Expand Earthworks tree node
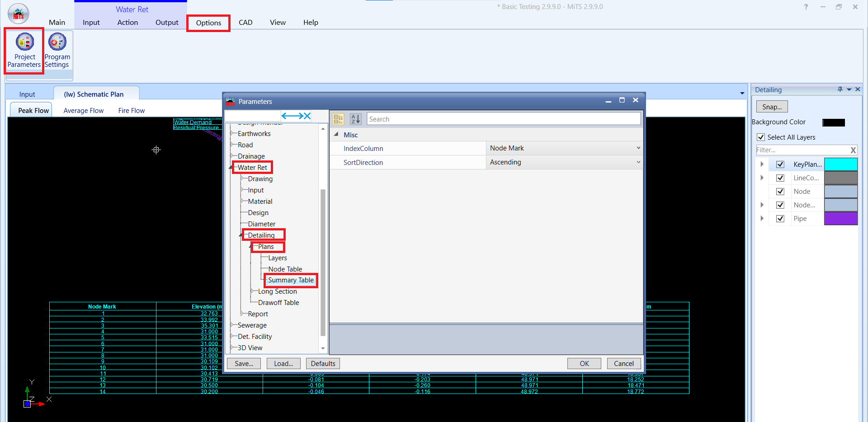Screen dimensions: 868x422 coord(232,133)
